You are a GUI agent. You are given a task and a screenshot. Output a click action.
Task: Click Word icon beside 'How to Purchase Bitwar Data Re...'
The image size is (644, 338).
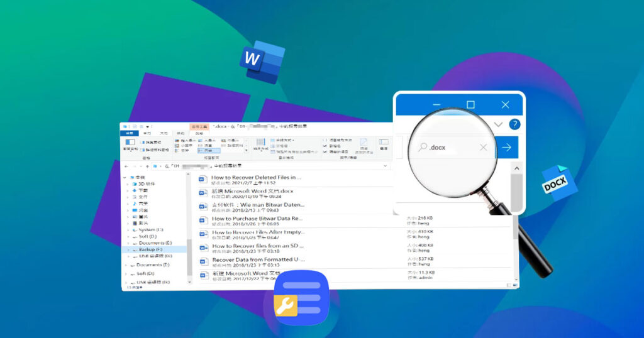pos(203,221)
